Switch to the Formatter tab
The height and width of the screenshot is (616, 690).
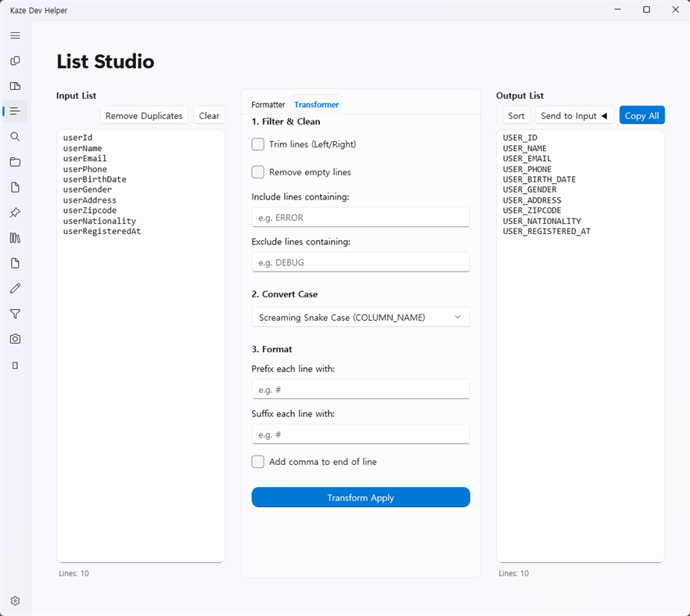(x=268, y=105)
